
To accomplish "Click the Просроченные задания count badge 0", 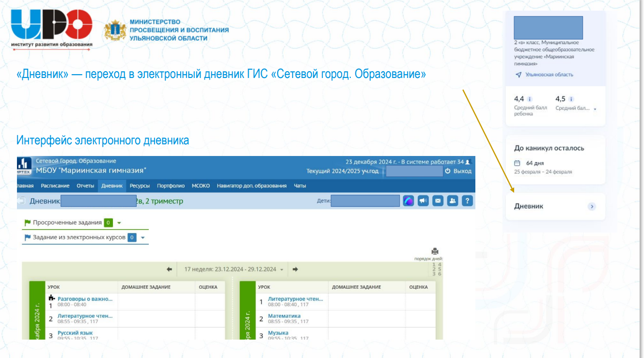I will tap(109, 223).
